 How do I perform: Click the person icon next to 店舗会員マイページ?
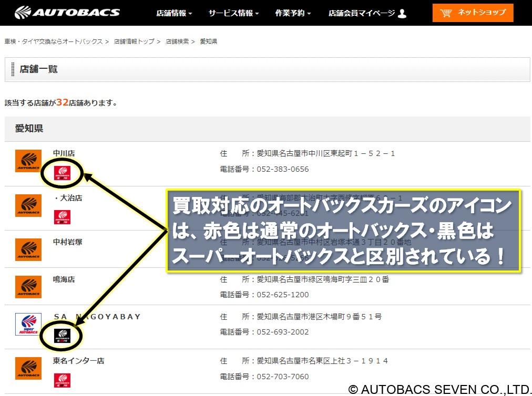(403, 14)
